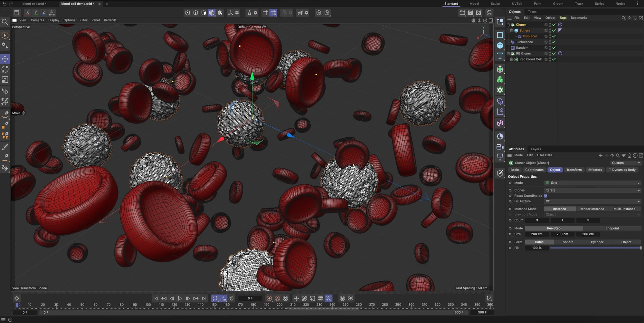Click the Play forward button
Viewport: 644px width, 323px height.
pyautogui.click(x=180, y=299)
